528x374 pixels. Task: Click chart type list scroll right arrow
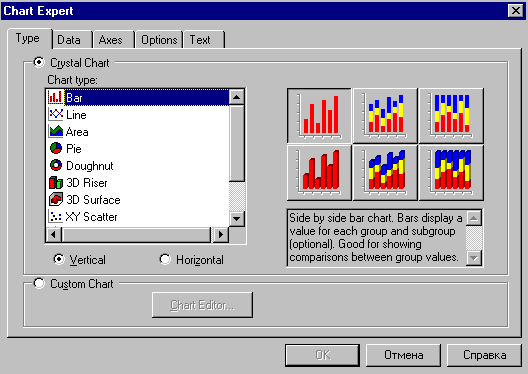click(x=221, y=234)
